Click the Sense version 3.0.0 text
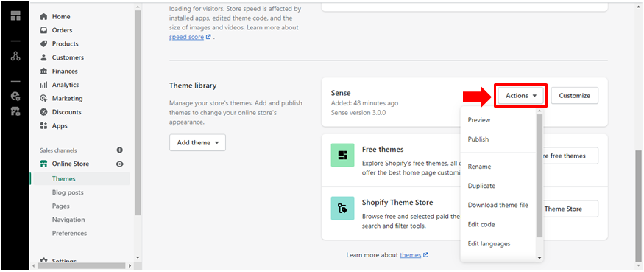Image resolution: width=644 pixels, height=272 pixels. point(358,112)
